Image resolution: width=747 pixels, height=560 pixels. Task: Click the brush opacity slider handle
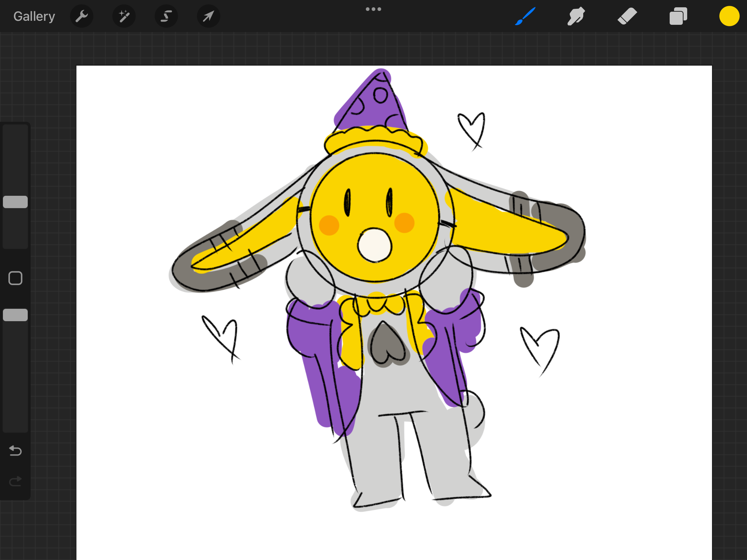(x=15, y=315)
